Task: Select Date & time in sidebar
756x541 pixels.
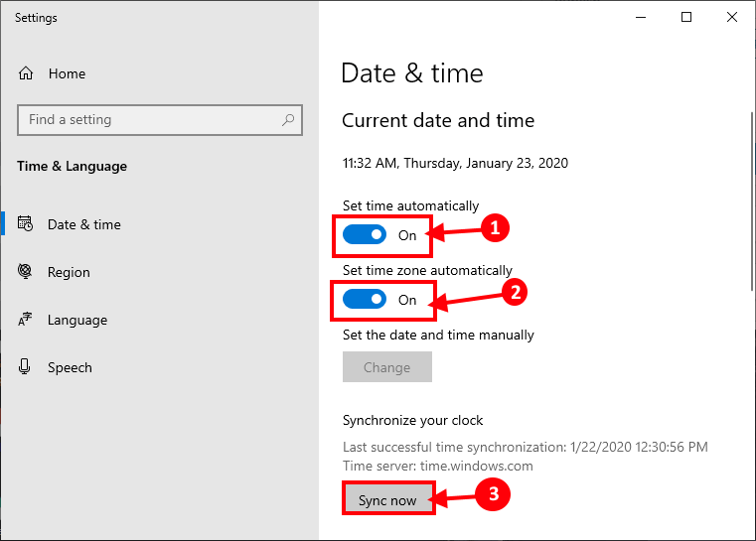Action: (x=83, y=224)
